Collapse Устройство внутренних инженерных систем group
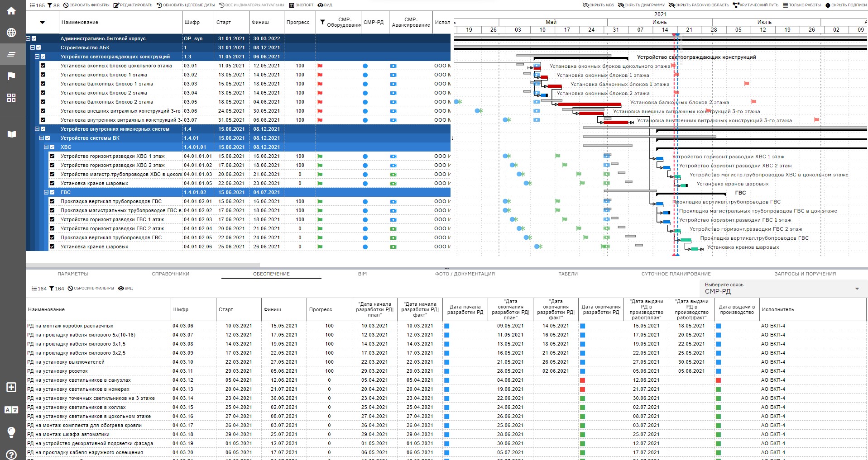The image size is (868, 460). pyautogui.click(x=37, y=129)
